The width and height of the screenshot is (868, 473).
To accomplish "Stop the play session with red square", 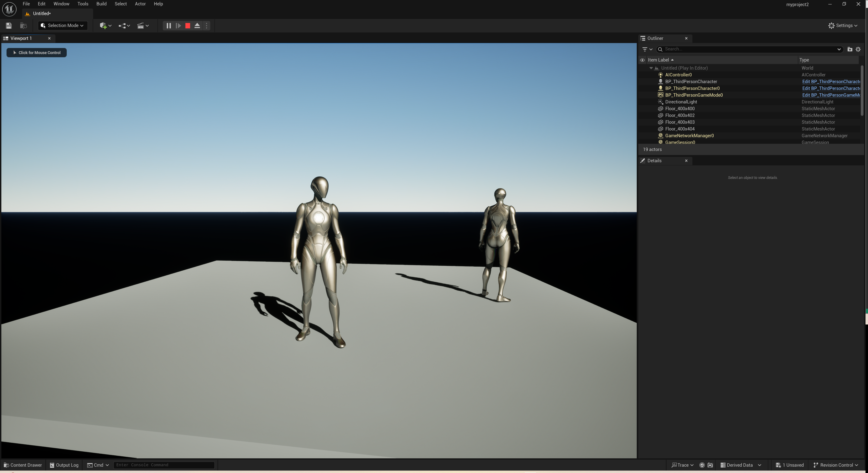I will click(188, 26).
